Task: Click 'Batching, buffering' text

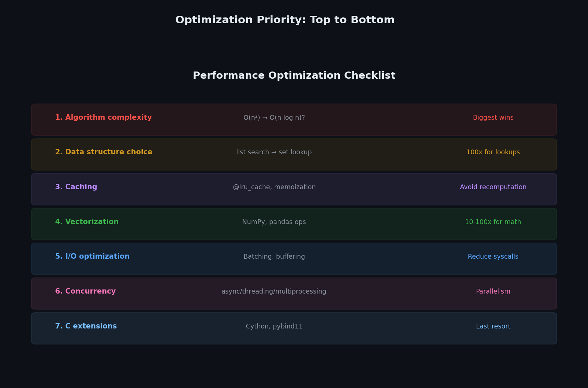Action: 274,257
